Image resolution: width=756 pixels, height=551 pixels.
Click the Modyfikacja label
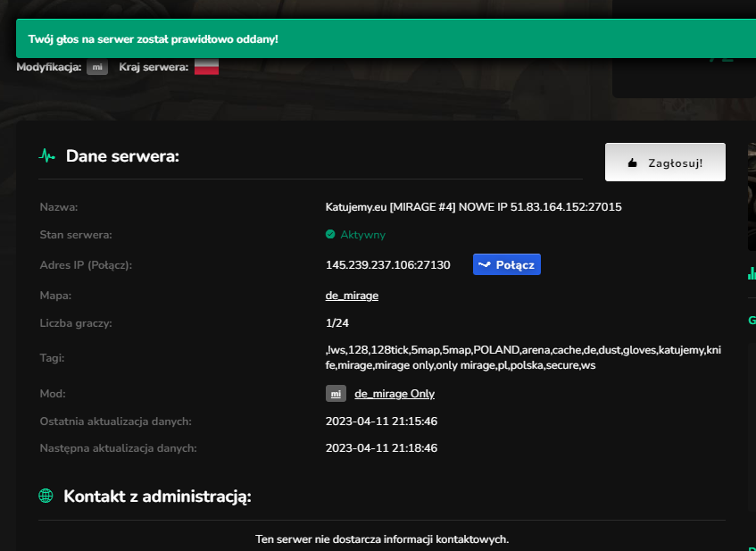[x=49, y=67]
